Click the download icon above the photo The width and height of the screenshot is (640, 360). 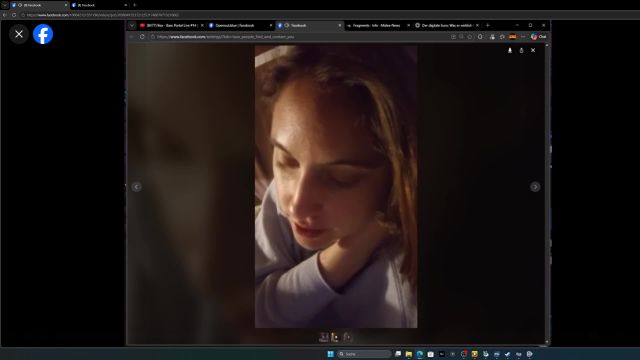point(510,50)
